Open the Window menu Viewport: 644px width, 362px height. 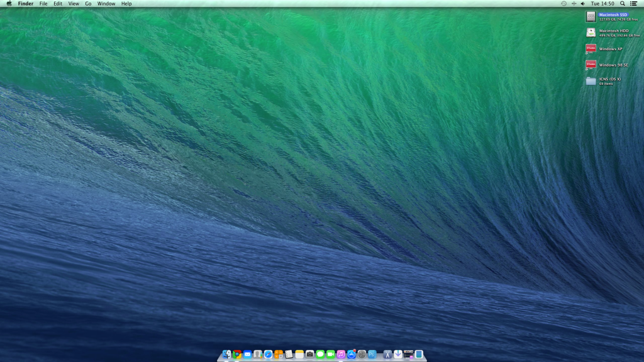pos(106,4)
